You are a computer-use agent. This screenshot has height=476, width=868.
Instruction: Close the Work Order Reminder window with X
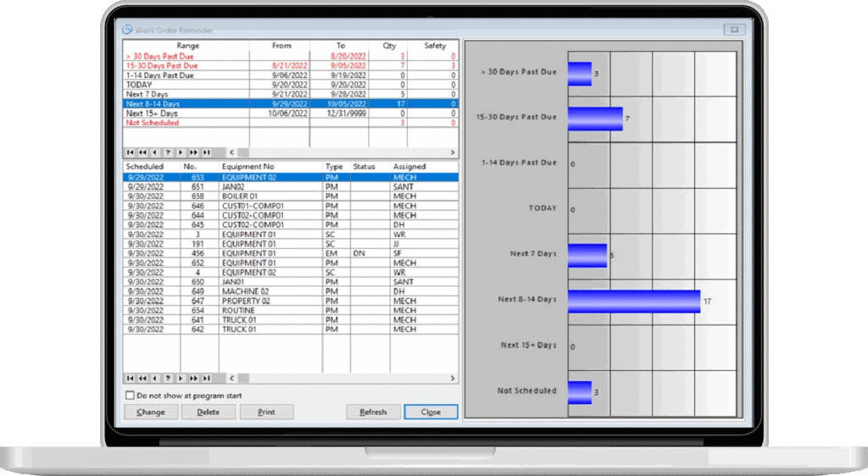[x=735, y=30]
